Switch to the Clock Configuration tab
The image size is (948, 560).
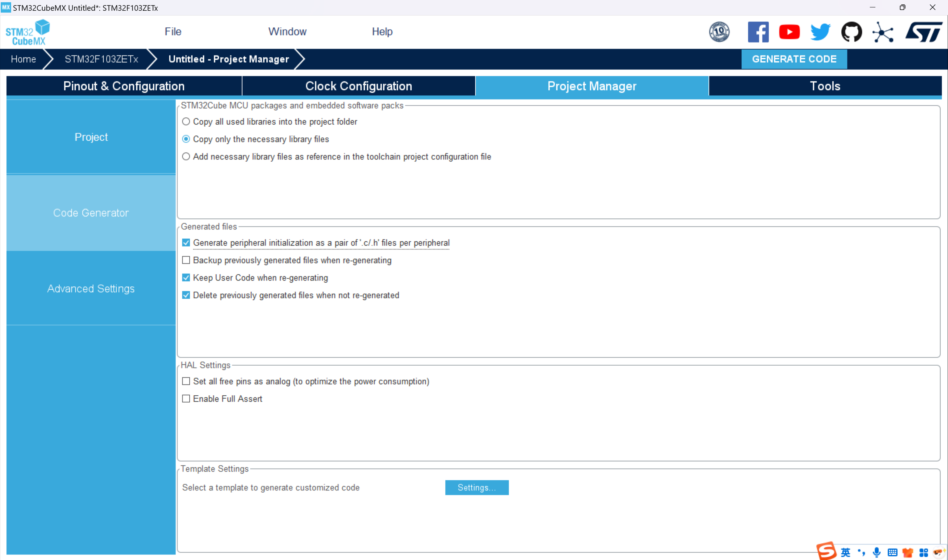click(358, 86)
